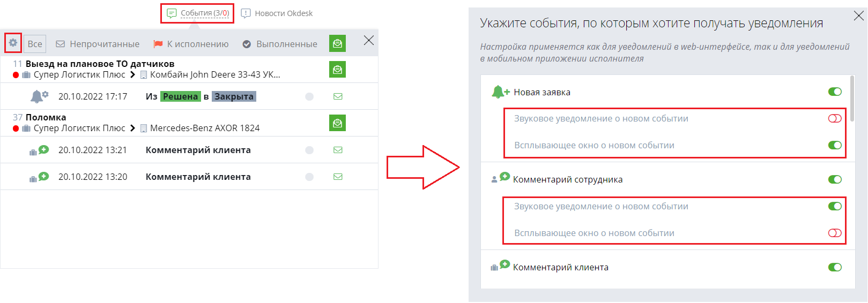This screenshot has width=868, height=303.
Task: Disable sound notification for Комментарий сотрудника
Action: click(835, 206)
